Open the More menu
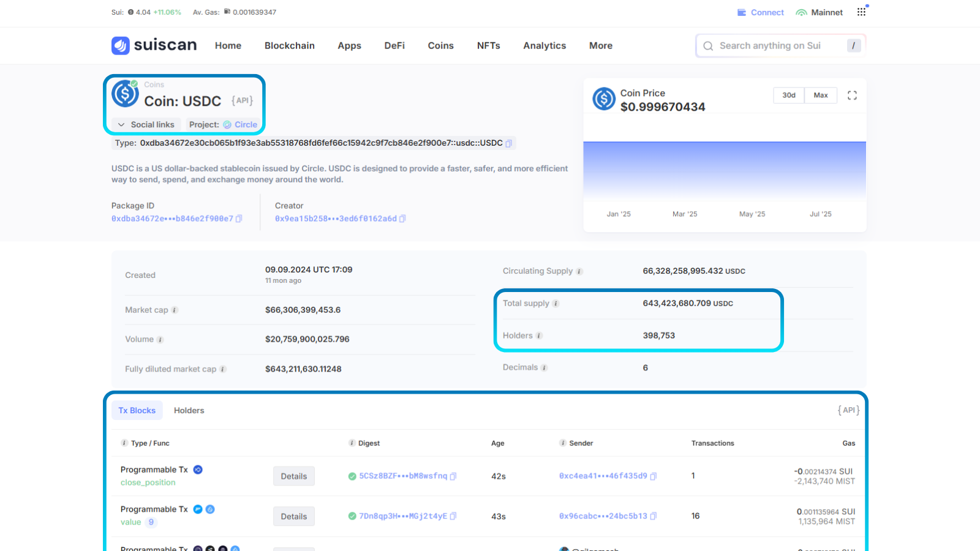This screenshot has height=551, width=980. 601,46
